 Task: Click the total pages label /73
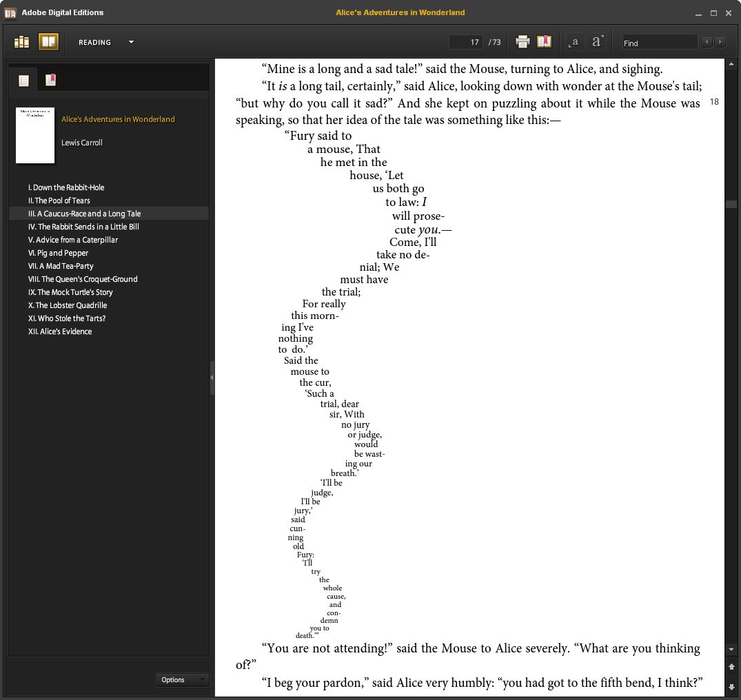pos(494,42)
